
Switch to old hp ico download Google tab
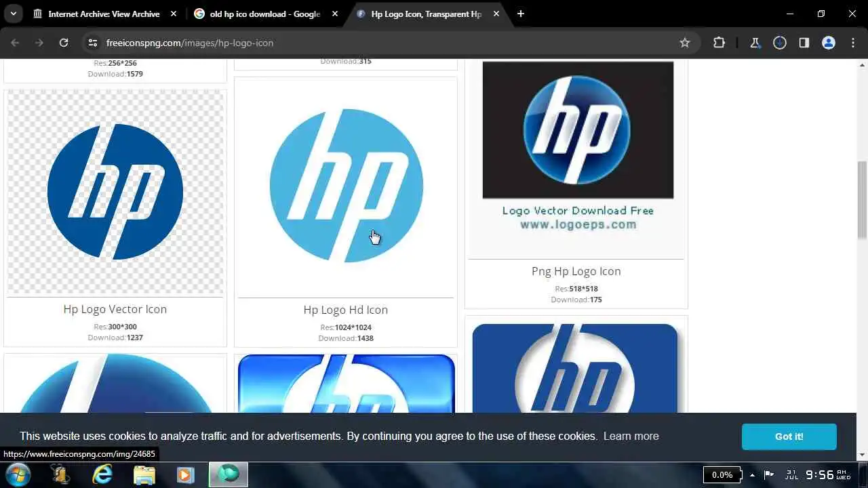tap(266, 14)
